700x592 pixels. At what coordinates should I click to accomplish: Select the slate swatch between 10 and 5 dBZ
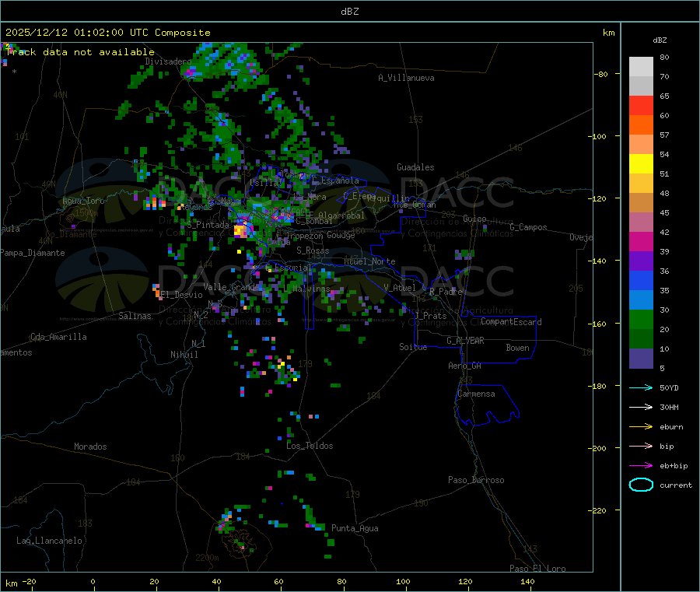641,359
